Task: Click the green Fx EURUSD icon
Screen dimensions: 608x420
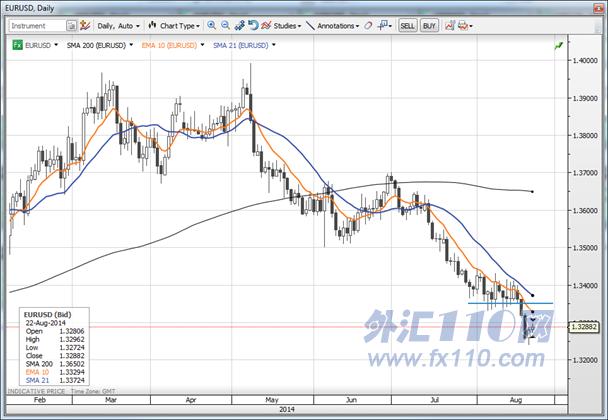Action: [x=17, y=45]
